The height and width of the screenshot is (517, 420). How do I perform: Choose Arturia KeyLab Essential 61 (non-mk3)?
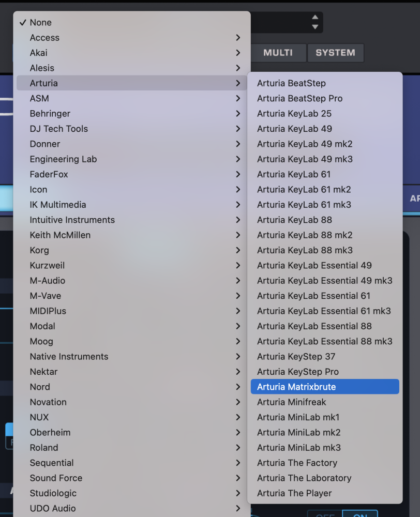coord(325,296)
